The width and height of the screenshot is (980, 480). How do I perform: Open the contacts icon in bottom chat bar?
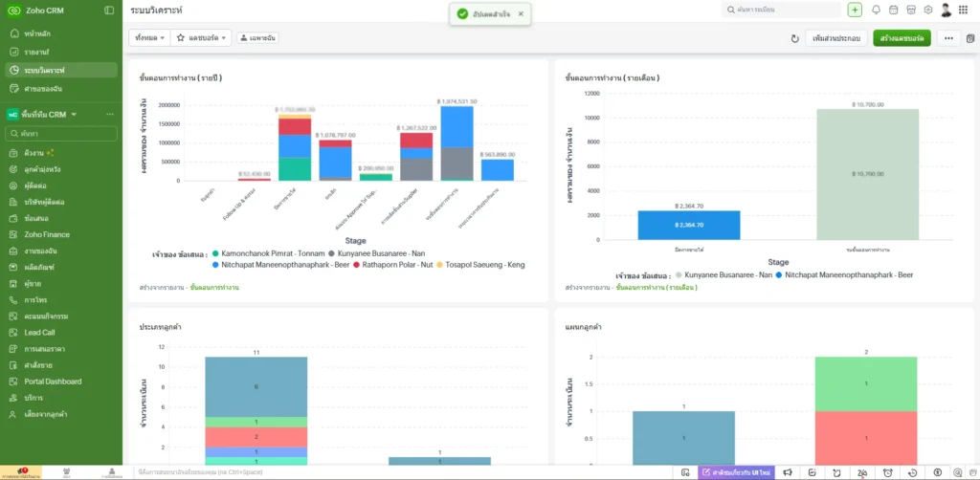point(111,472)
